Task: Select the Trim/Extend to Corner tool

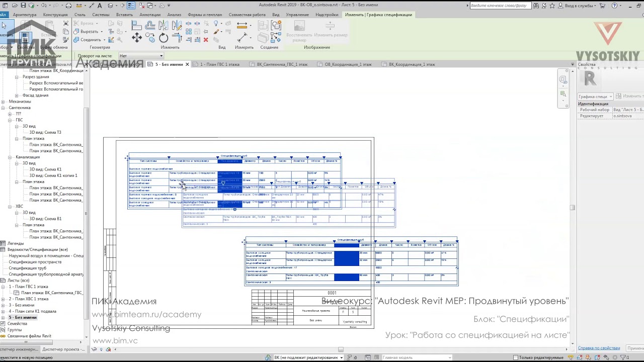Action: [177, 37]
